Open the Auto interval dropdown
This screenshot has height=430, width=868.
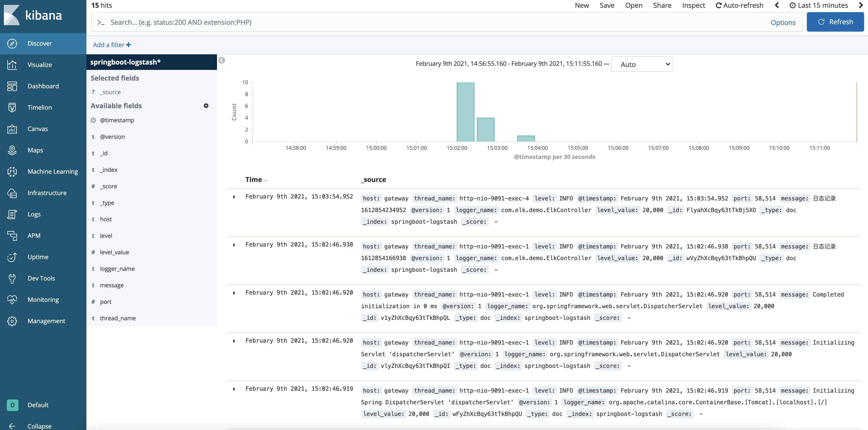click(x=641, y=64)
